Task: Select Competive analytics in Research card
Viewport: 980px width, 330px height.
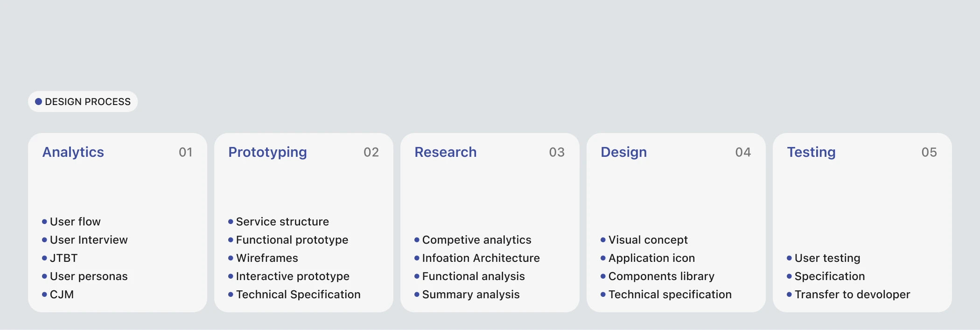Action: tap(476, 240)
